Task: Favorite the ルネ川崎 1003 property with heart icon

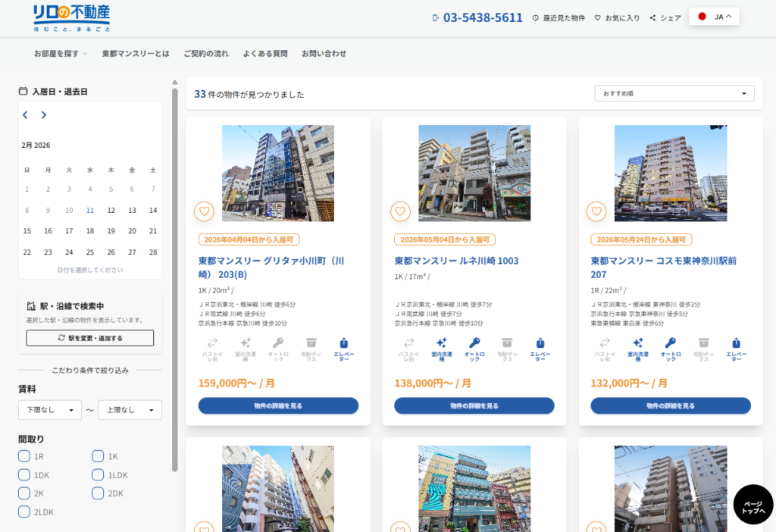Action: tap(400, 211)
